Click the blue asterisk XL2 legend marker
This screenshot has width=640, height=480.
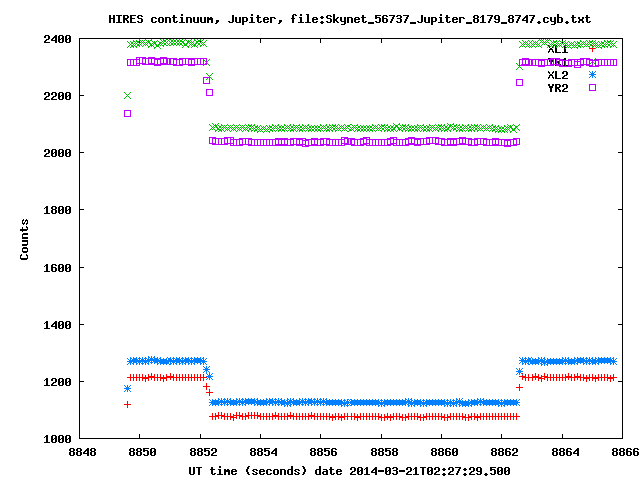[592, 75]
